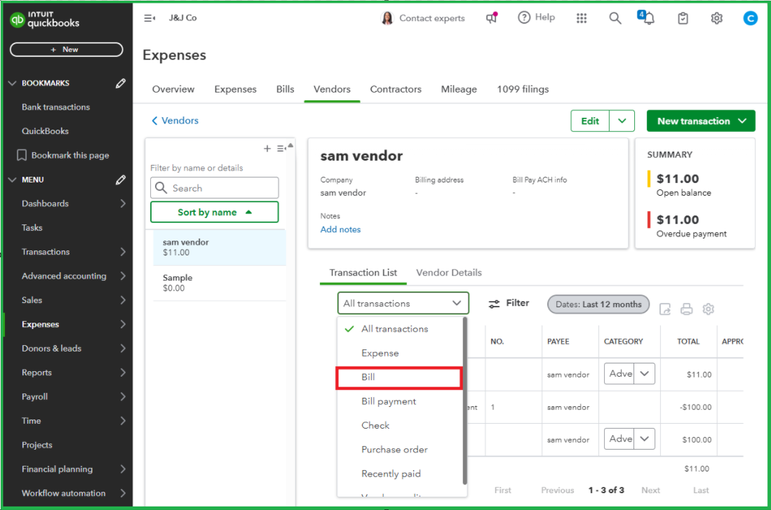771x510 pixels.
Task: Collapse the BOOKMARKS section
Action: (x=12, y=83)
